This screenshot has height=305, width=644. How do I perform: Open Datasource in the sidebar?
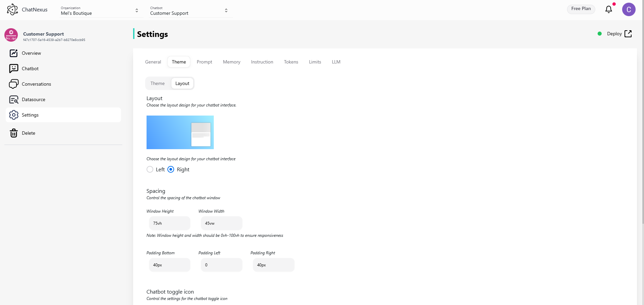[x=63, y=99]
